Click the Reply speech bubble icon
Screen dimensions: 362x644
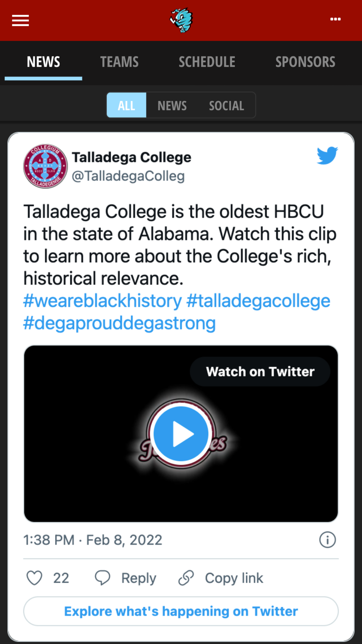tap(102, 578)
